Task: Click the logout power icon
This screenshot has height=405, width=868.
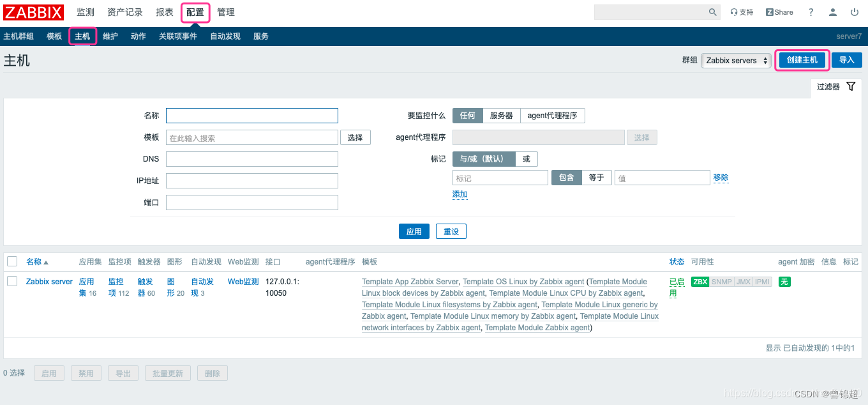Action: [855, 12]
